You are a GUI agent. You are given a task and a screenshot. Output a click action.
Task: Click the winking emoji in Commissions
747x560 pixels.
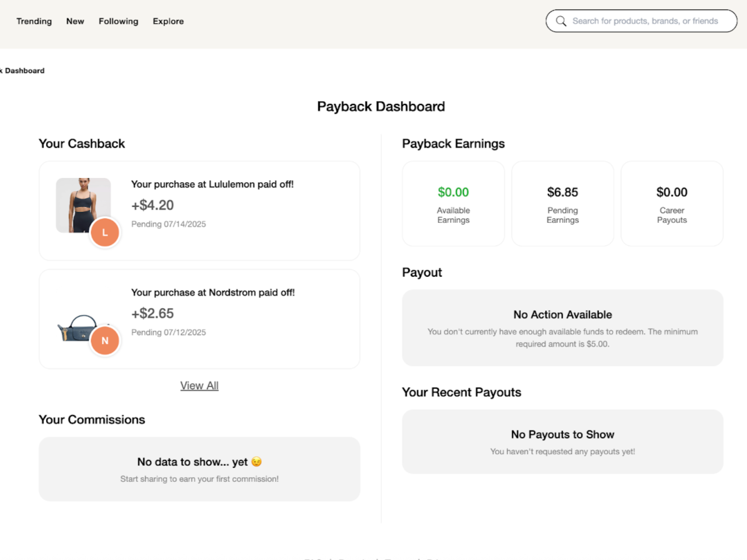[x=256, y=461]
